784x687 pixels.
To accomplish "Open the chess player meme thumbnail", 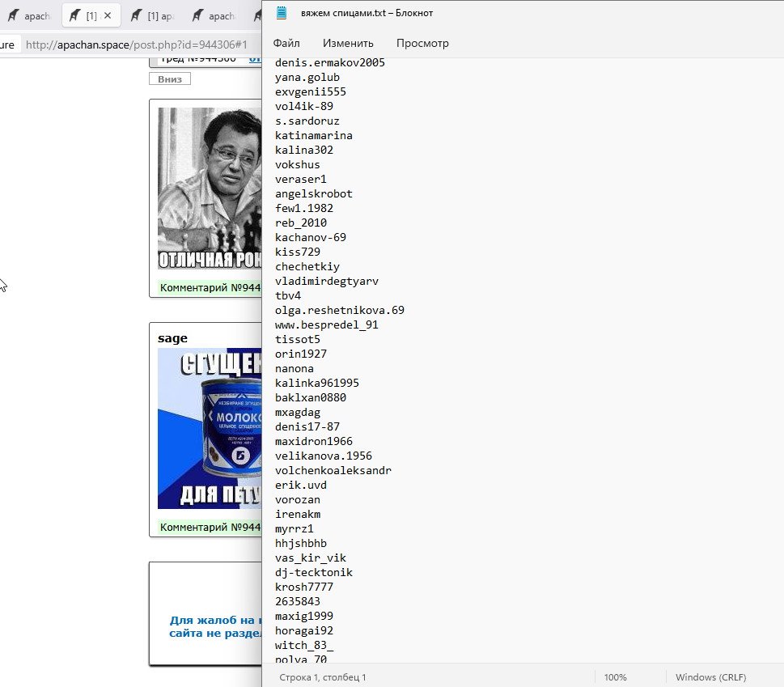I will click(210, 189).
